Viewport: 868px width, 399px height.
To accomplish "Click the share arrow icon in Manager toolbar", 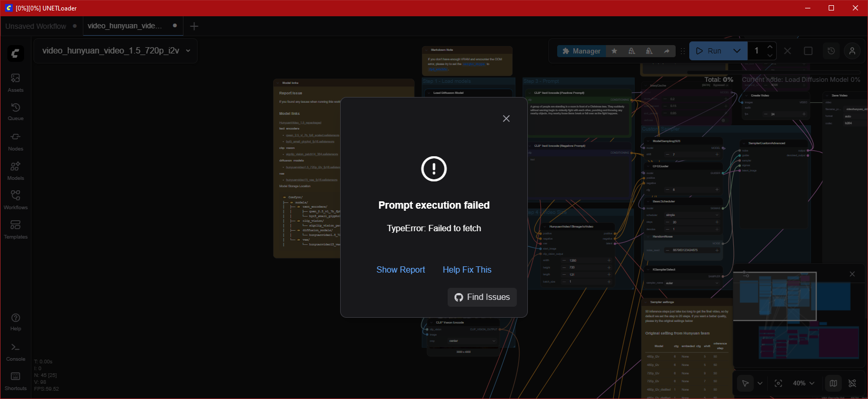I will [667, 51].
